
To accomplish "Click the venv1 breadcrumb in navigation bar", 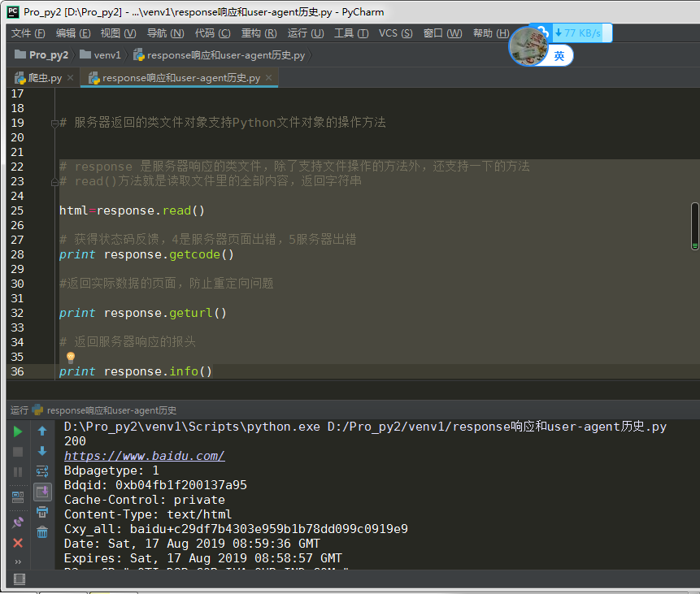I will tap(107, 55).
